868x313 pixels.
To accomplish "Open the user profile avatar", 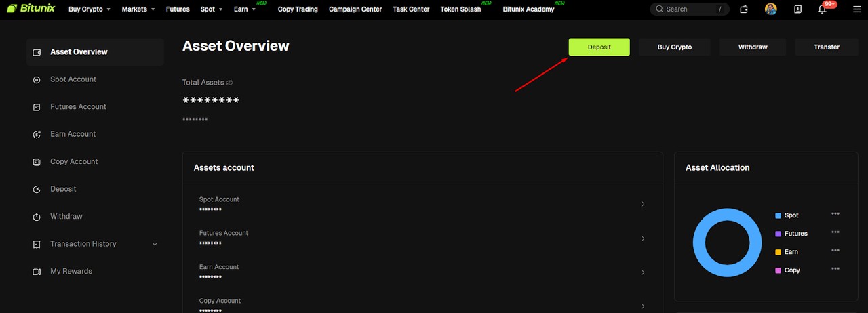I will point(770,9).
